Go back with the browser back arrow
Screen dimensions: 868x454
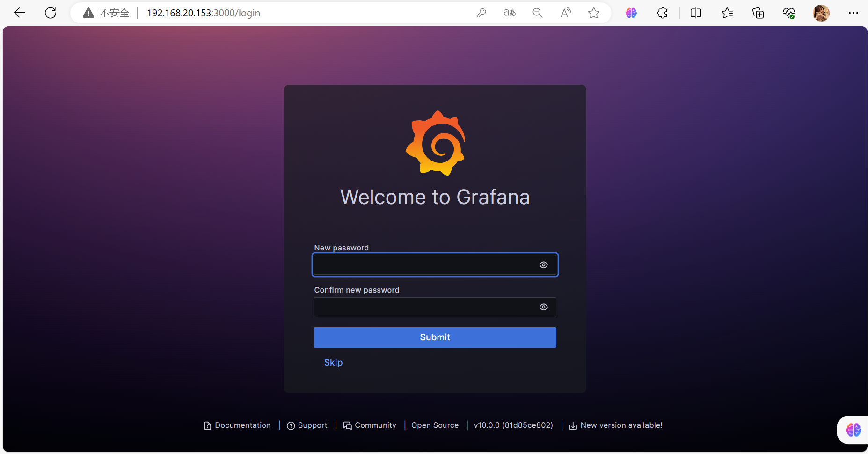(20, 13)
